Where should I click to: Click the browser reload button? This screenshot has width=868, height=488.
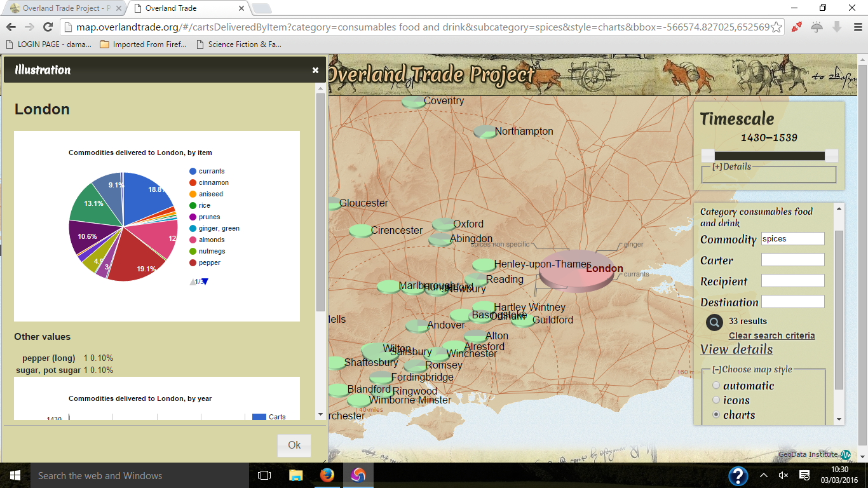pyautogui.click(x=48, y=27)
